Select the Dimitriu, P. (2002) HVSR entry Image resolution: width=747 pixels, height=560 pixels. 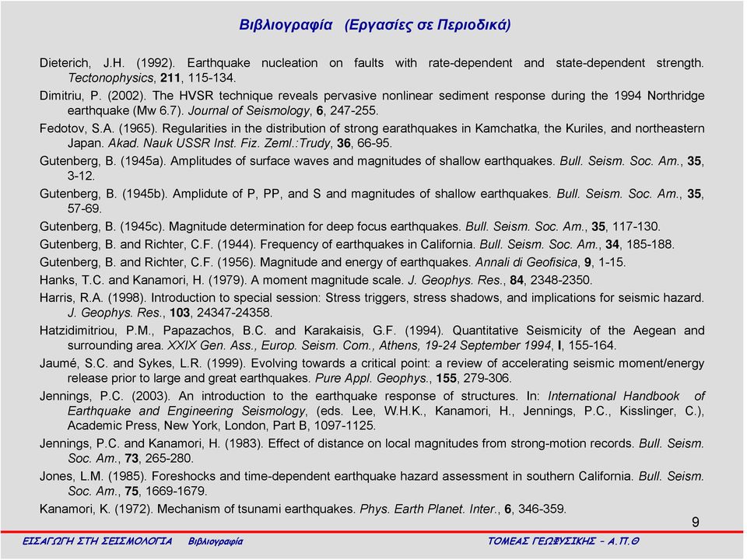coord(372,103)
